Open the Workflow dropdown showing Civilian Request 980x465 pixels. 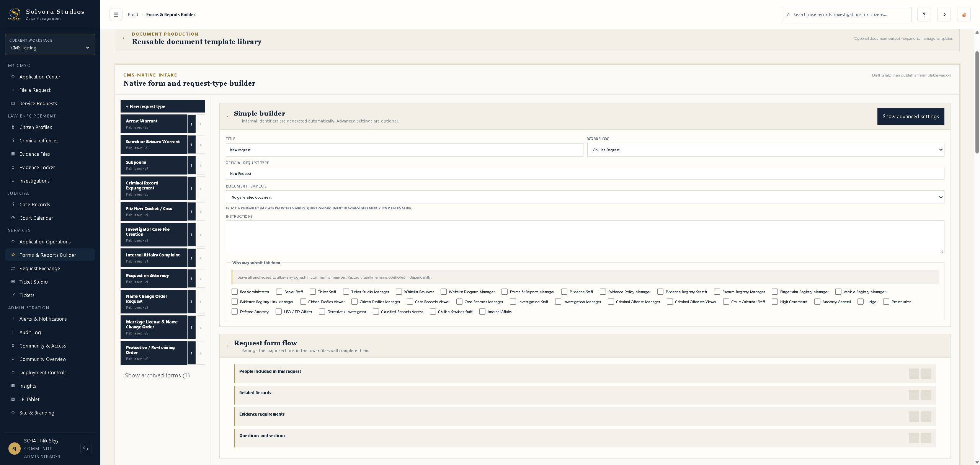pos(766,150)
